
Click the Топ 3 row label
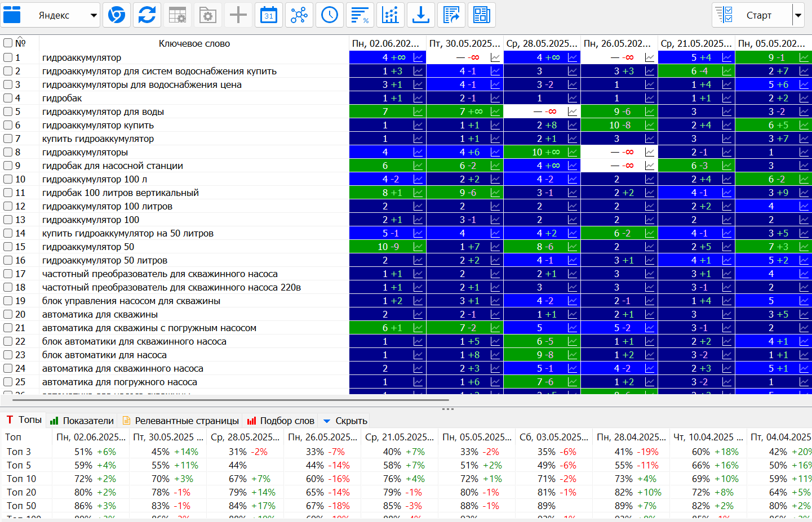coord(19,452)
